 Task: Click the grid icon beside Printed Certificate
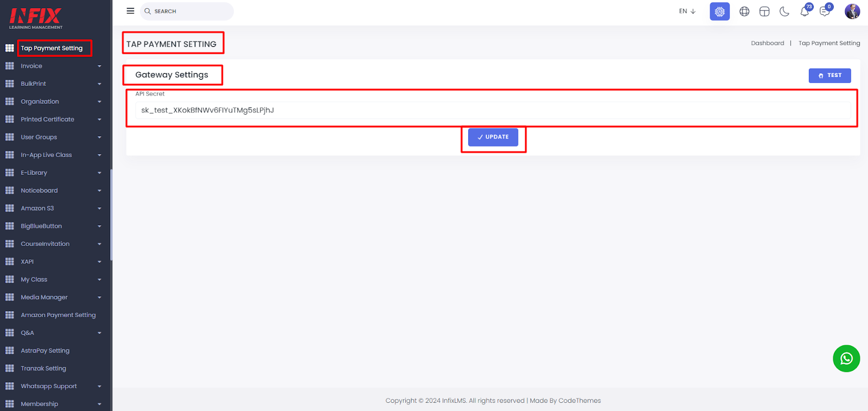tap(10, 119)
